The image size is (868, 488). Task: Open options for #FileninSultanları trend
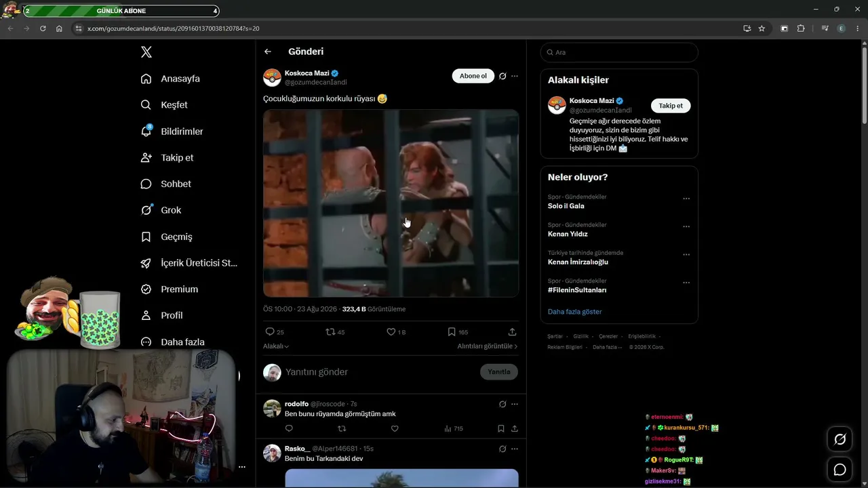pyautogui.click(x=686, y=283)
